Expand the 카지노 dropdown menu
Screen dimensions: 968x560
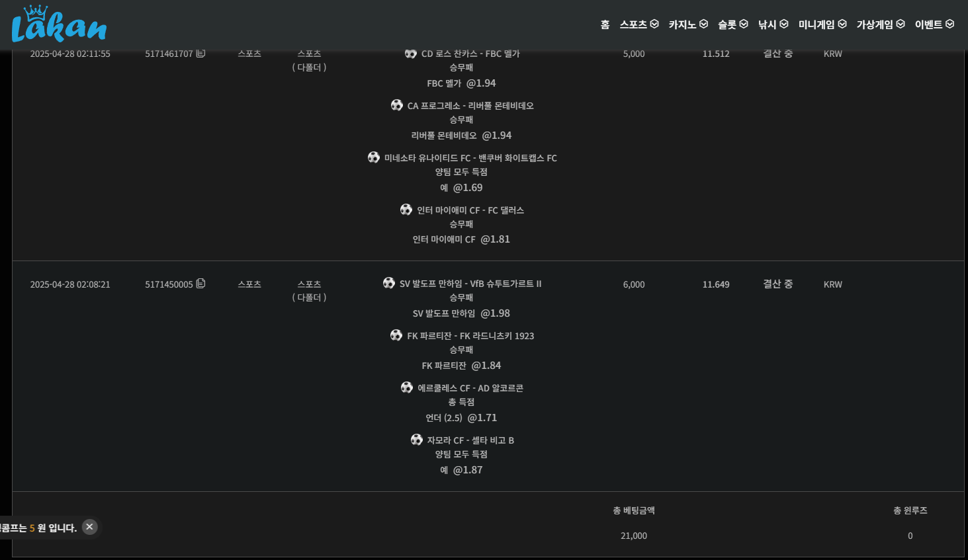point(687,24)
